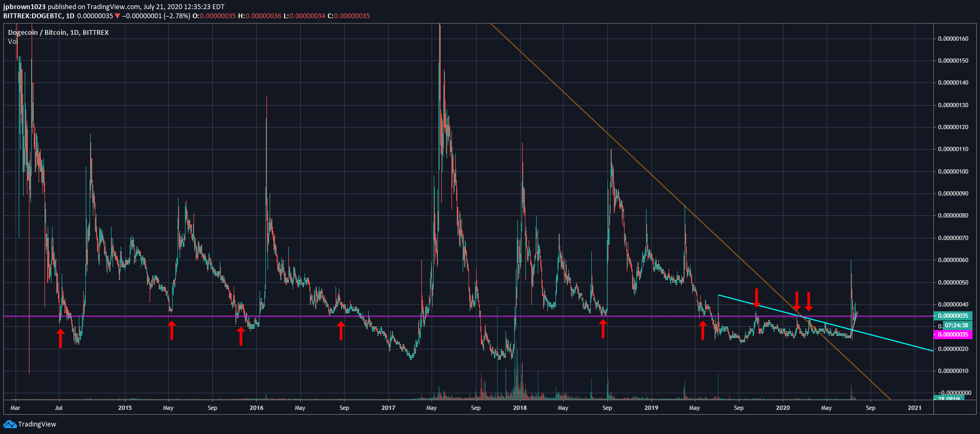Click the 0.00000160 price axis label
The height and width of the screenshot is (434, 980).
click(953, 39)
